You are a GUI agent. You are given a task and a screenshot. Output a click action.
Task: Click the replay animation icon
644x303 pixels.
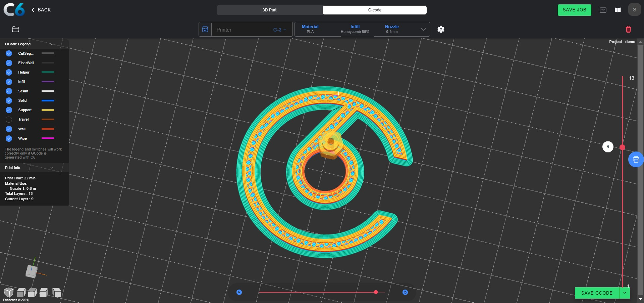pyautogui.click(x=405, y=292)
